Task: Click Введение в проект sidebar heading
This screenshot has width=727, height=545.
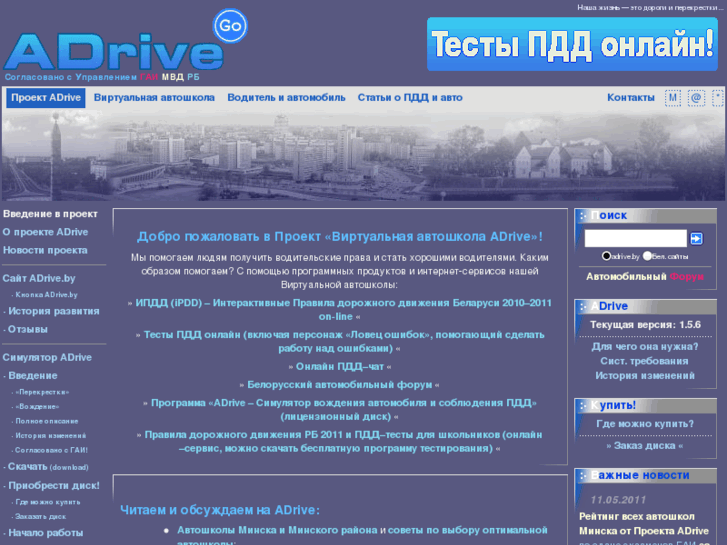Action: coord(50,214)
